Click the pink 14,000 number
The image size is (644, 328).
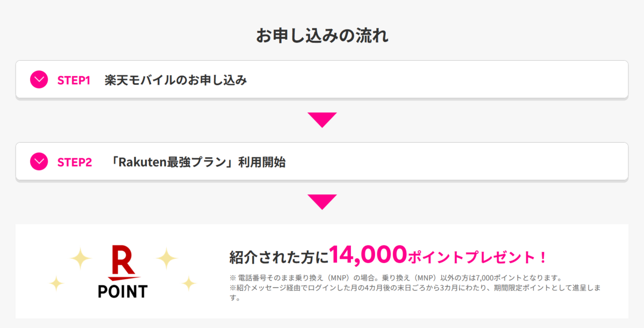368,254
